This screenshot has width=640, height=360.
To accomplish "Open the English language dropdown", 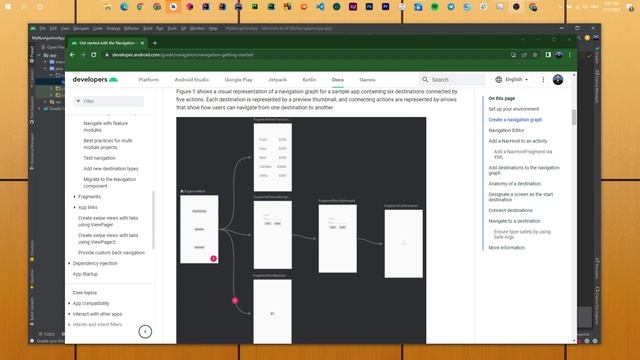I will [x=516, y=80].
